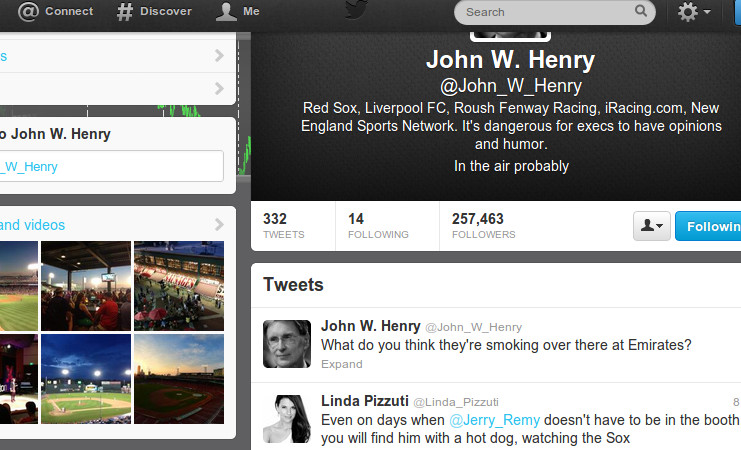
Task: Open the sunset ballpark photo thumbnail
Action: tap(179, 379)
